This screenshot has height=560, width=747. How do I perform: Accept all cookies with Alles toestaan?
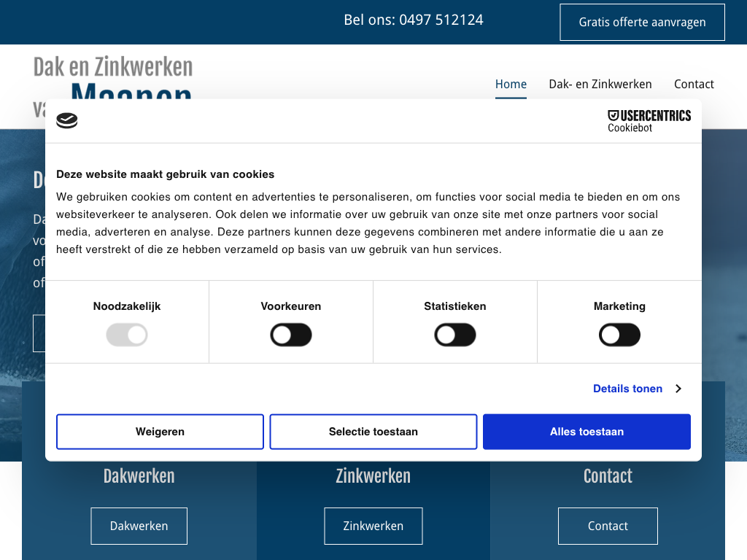(587, 432)
